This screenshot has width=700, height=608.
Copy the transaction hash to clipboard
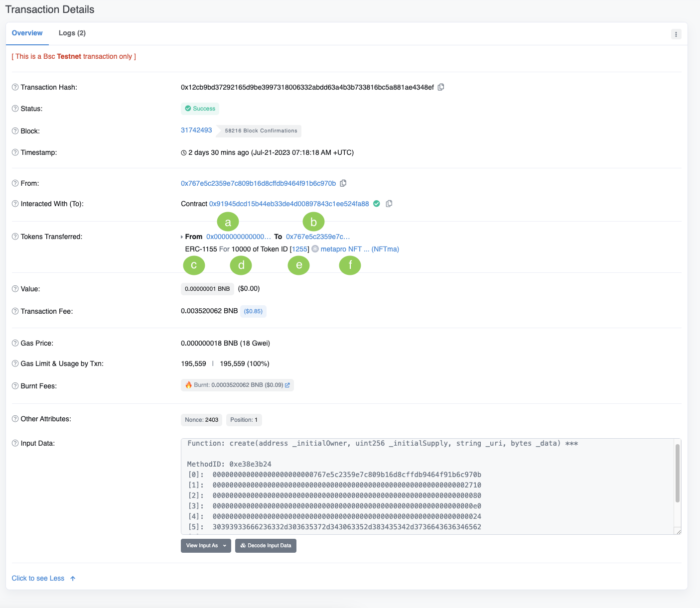(441, 87)
